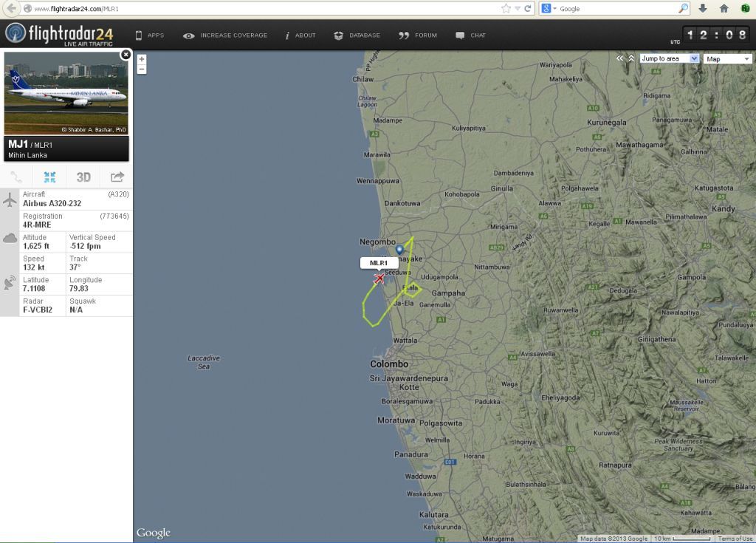Bookmark the page with the star icon

click(506, 8)
